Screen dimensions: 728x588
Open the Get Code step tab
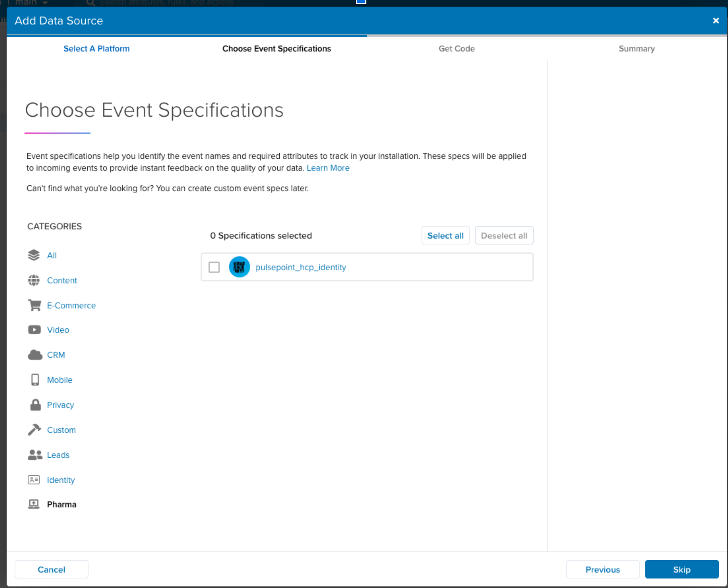[457, 49]
